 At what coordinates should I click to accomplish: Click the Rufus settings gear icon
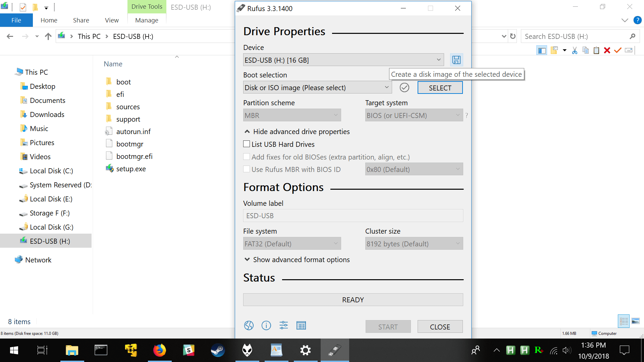pos(283,326)
